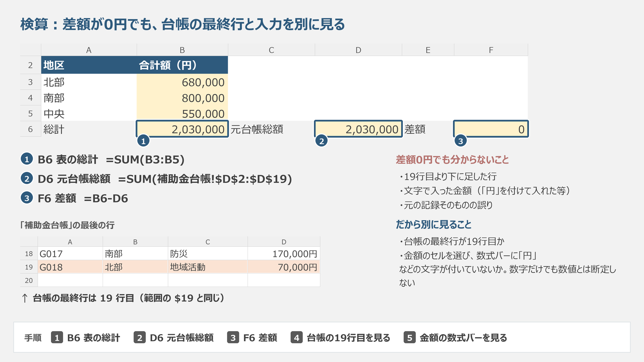The image size is (644, 362).
Task: Click the 元台帳総額 label cell
Action: pyautogui.click(x=271, y=129)
